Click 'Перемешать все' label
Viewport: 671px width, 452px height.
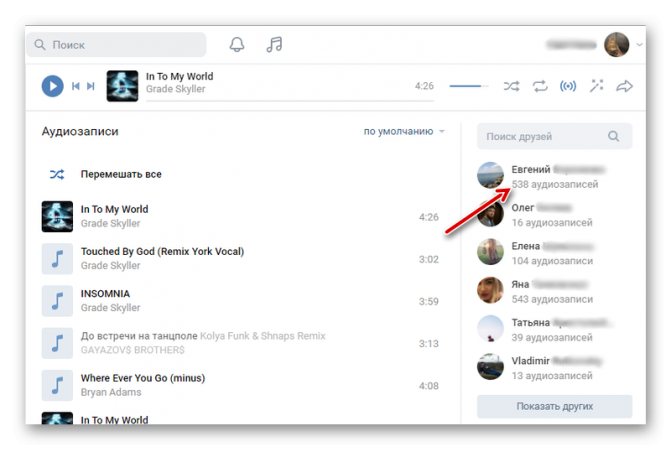pos(121,174)
